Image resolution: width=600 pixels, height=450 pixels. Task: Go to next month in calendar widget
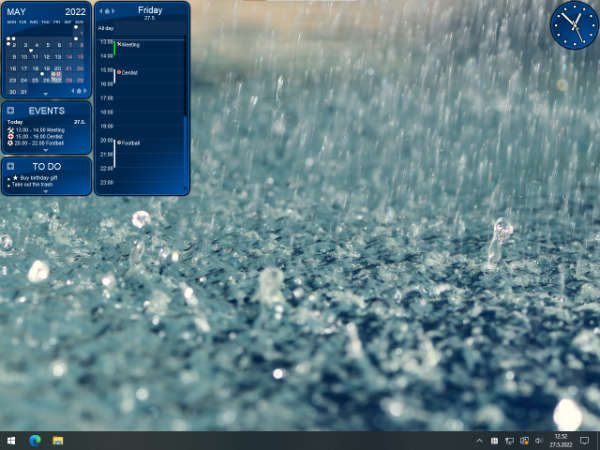click(86, 91)
